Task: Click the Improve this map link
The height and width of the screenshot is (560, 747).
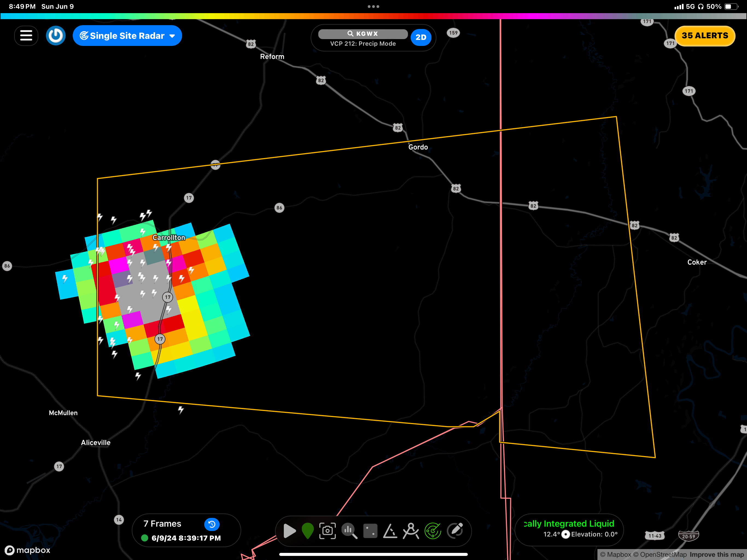Action: (716, 554)
